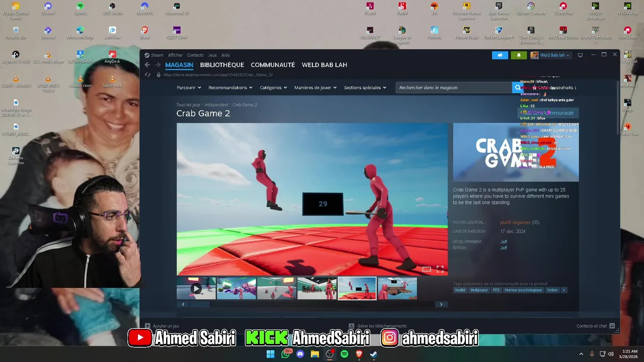The height and width of the screenshot is (362, 644).
Task: Select the Logitech G HUB icon
Action: [x=16, y=57]
